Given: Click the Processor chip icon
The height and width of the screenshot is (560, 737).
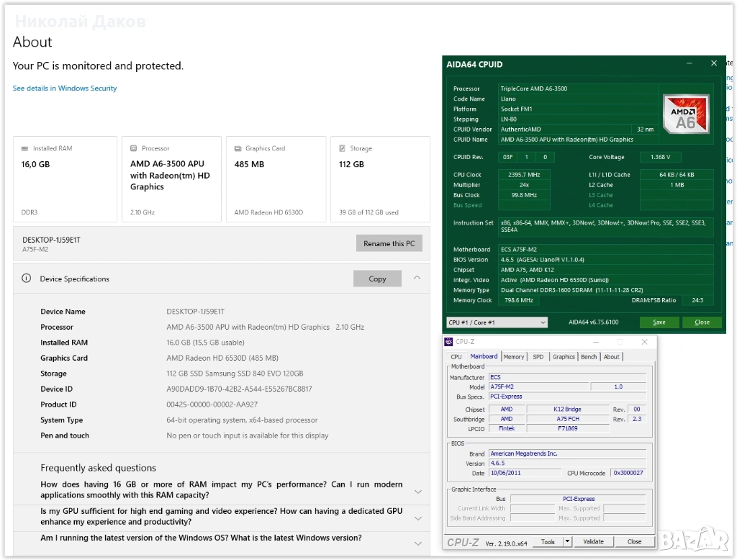Looking at the screenshot, I should (134, 149).
